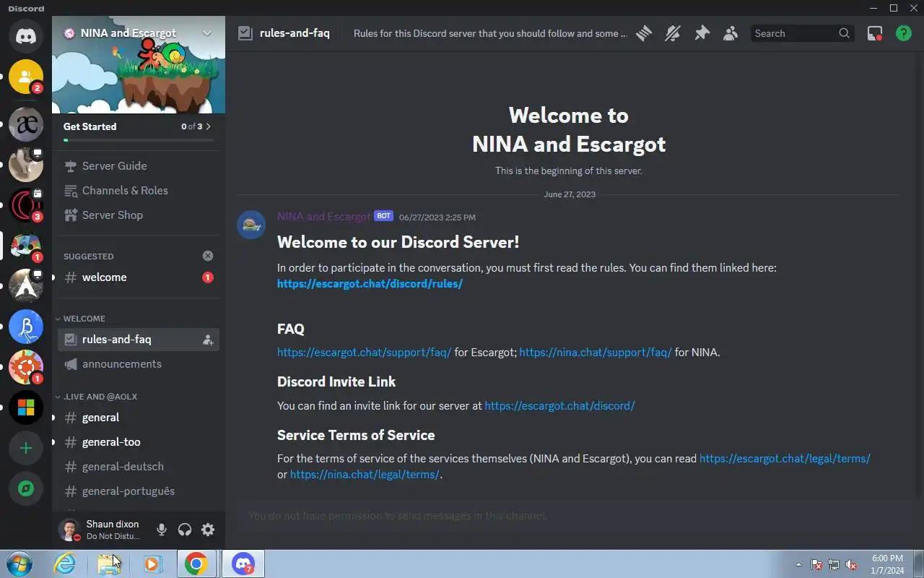Viewport: 924px width, 578px height.
Task: Select the rules-and-faq channel
Action: [139, 340]
